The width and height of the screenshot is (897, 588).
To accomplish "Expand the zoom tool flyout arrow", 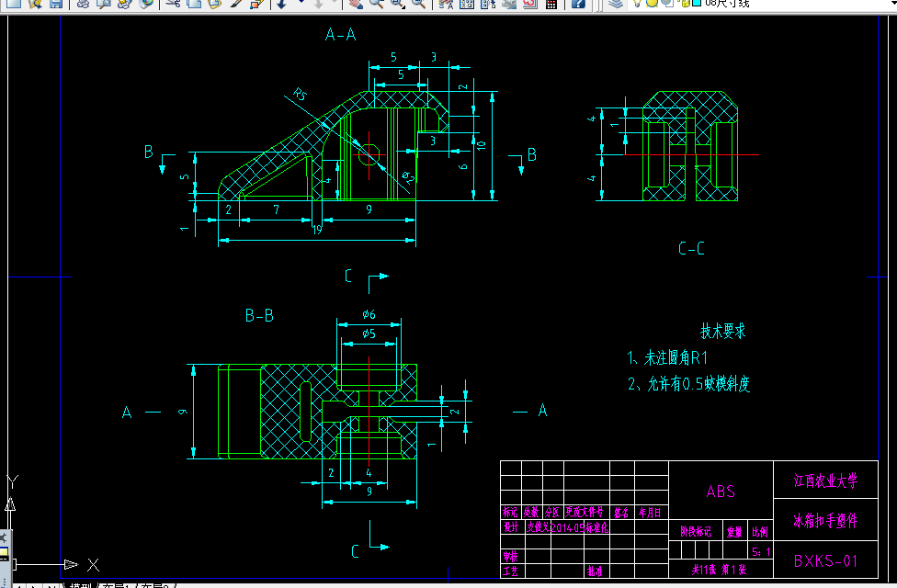I will point(403,8).
